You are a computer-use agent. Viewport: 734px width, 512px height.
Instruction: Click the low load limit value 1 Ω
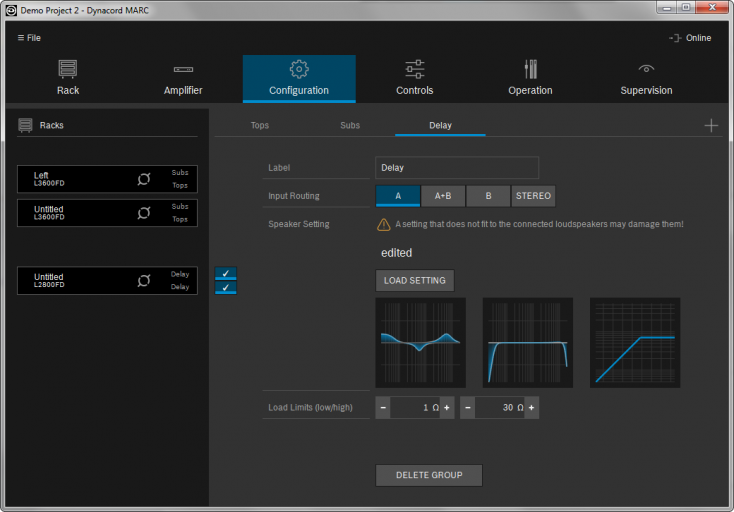pos(415,408)
